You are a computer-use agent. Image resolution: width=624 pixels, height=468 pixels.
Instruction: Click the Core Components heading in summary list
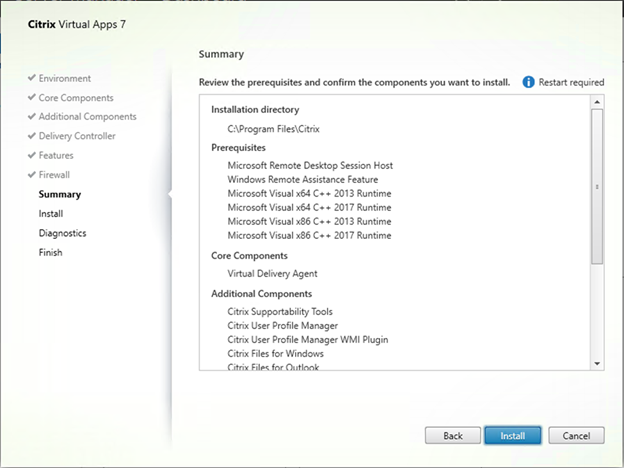tap(249, 255)
